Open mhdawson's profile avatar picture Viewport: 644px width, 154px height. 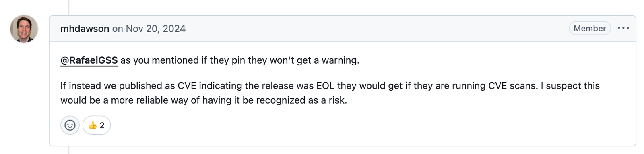coord(24,29)
